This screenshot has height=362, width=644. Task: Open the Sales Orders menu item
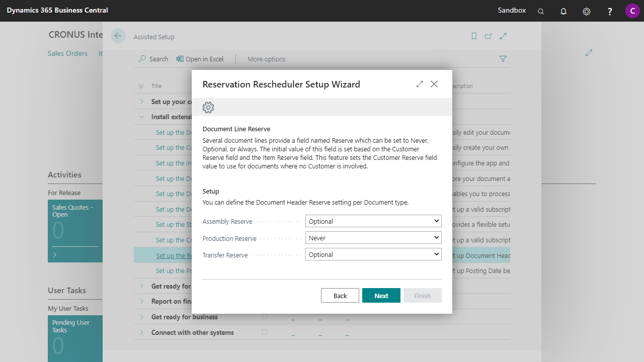coord(67,53)
